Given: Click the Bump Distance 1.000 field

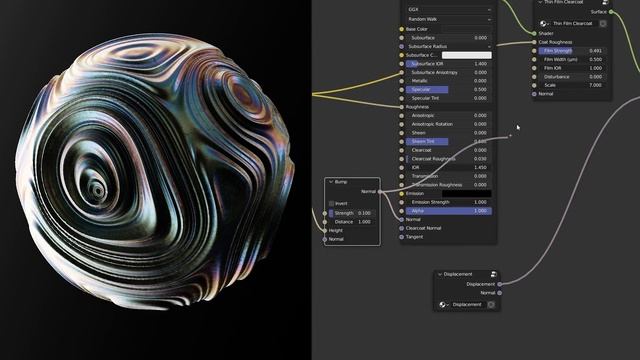Looking at the screenshot, I should pos(353,222).
